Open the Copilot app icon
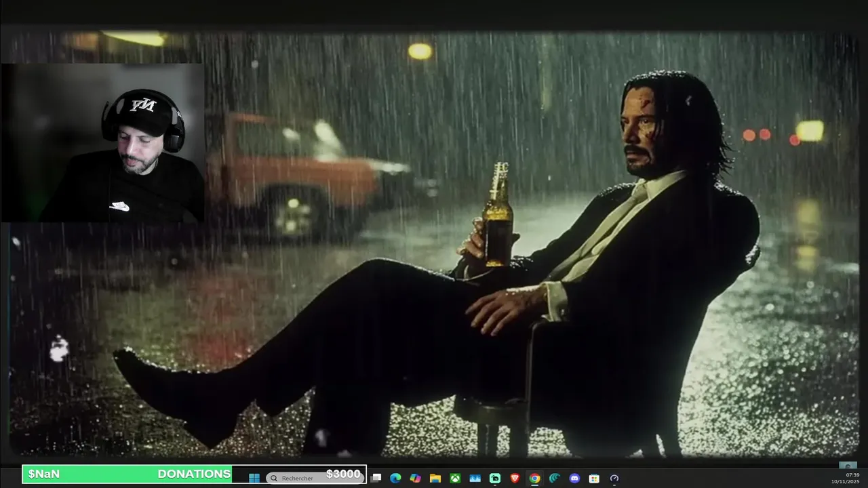 coord(416,478)
